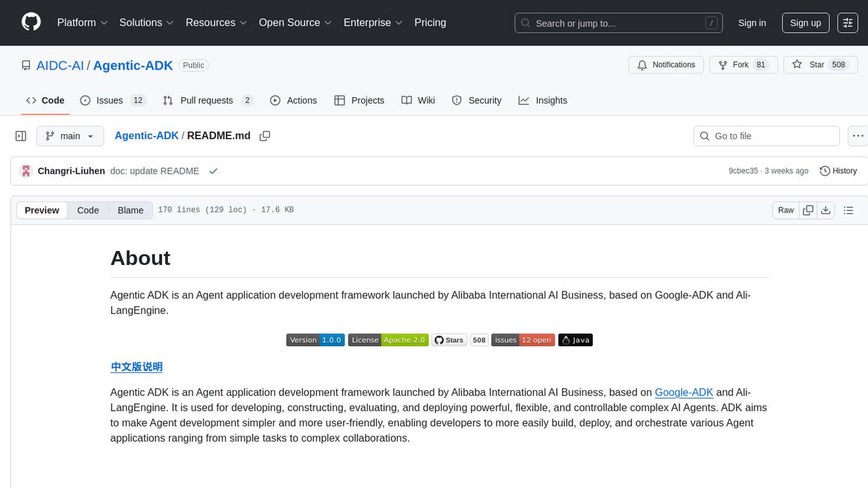Open the AIDC-AI organization page
Image resolution: width=868 pixels, height=488 pixels.
pos(60,65)
